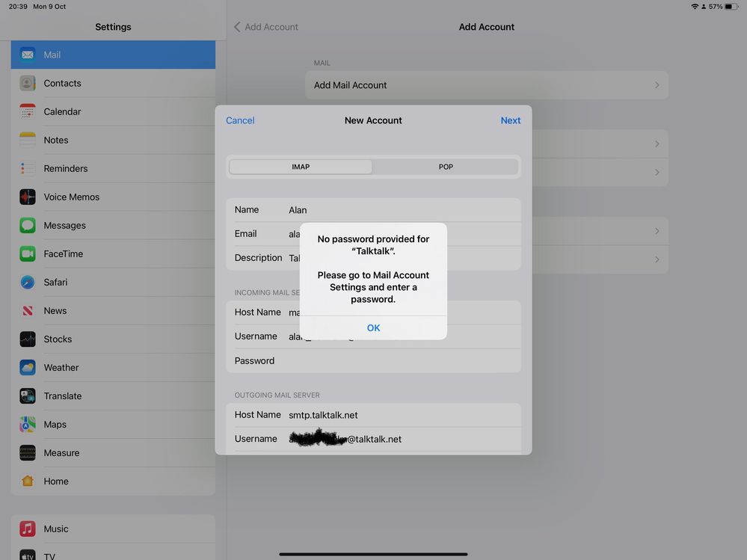Screen dimensions: 747x560
Task: Tap the Home indicator bar
Action: [373, 554]
